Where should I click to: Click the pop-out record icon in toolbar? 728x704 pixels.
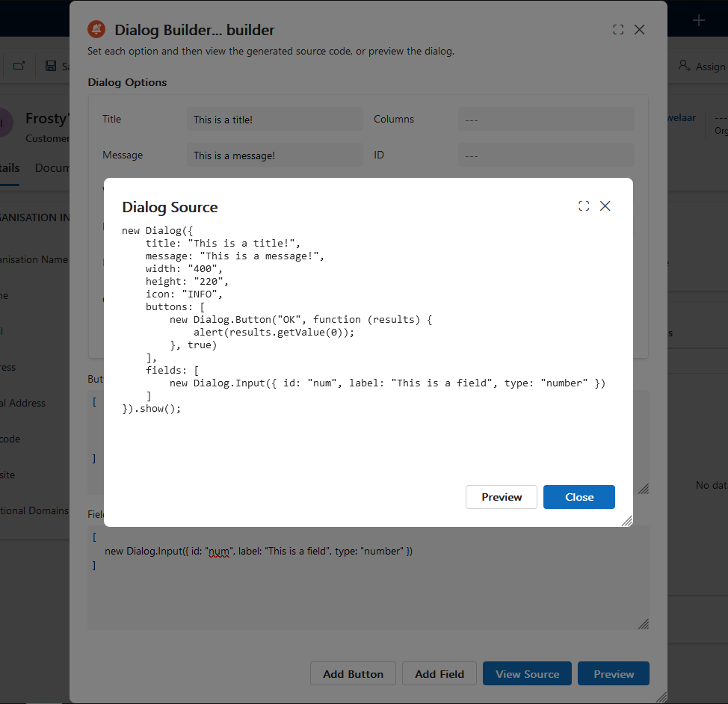19,65
